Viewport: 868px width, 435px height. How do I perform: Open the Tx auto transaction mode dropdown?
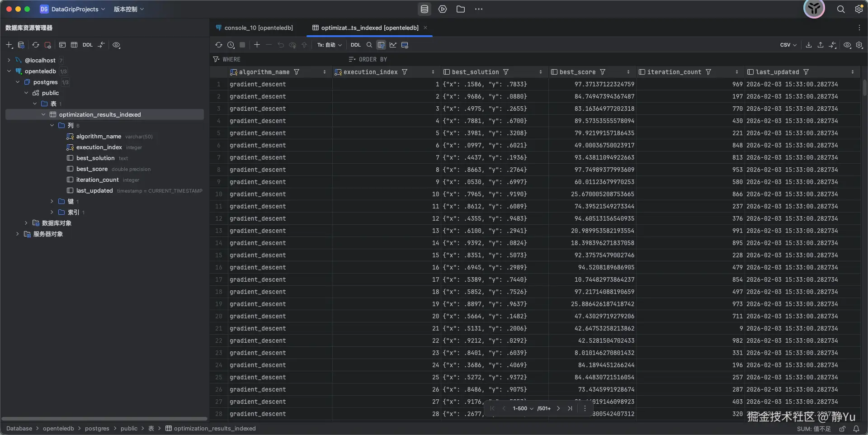[x=329, y=45]
